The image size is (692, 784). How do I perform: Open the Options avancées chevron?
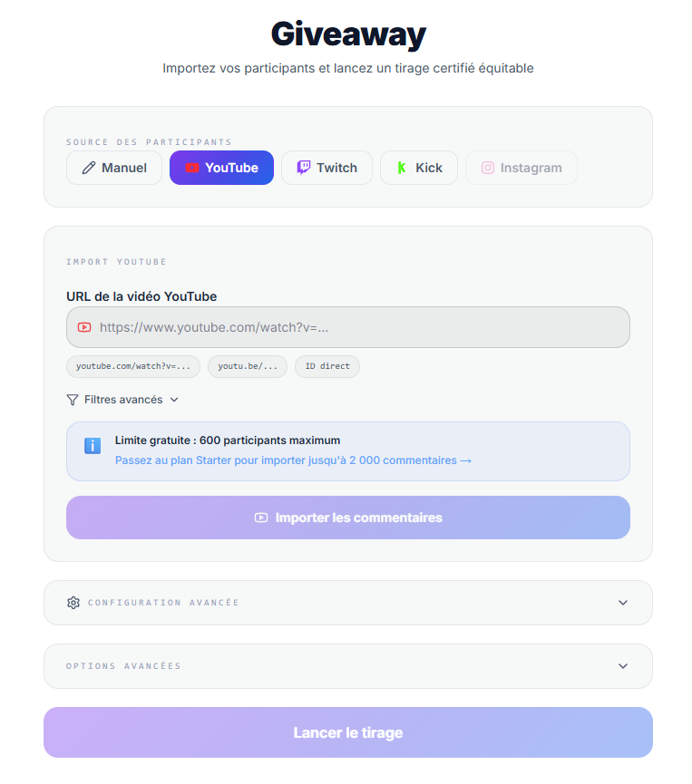(623, 666)
